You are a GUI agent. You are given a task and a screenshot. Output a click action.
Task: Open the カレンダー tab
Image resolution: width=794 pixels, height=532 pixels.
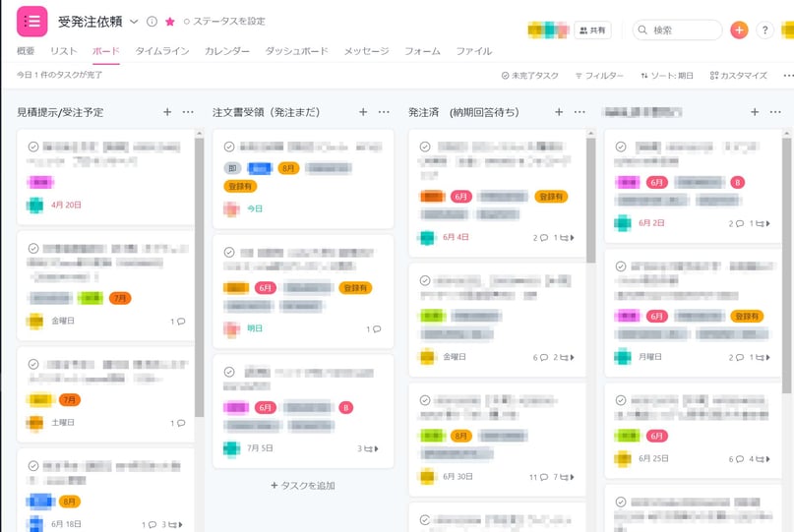(227, 51)
